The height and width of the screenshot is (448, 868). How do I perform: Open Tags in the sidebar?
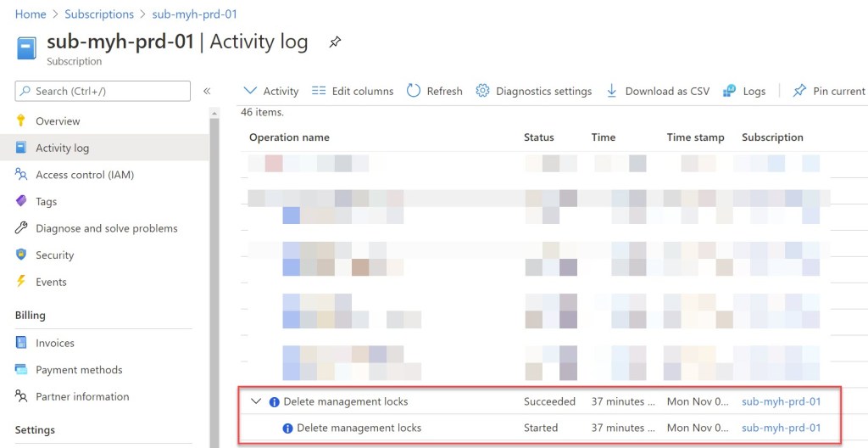tap(46, 202)
